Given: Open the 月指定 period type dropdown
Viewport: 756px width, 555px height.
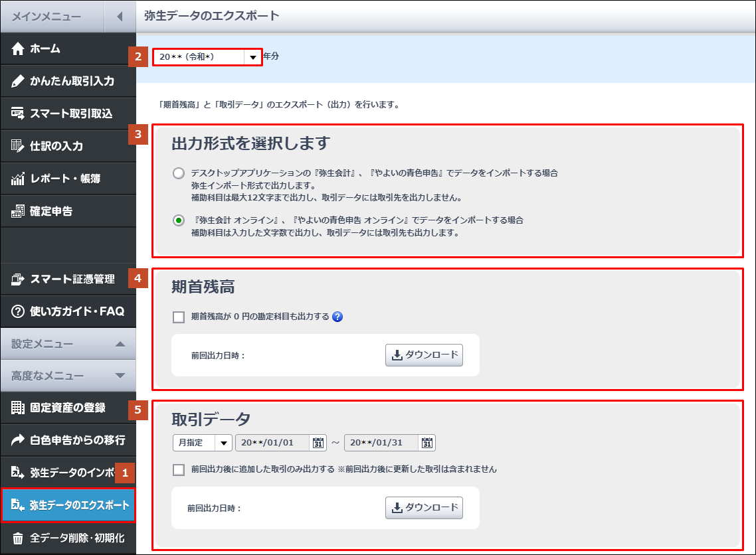Looking at the screenshot, I should click(x=203, y=443).
